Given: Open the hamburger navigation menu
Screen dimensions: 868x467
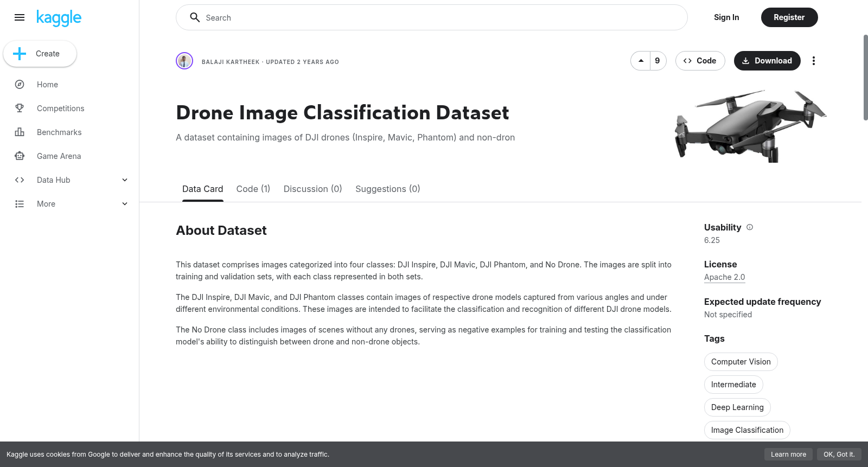Looking at the screenshot, I should 20,17.
